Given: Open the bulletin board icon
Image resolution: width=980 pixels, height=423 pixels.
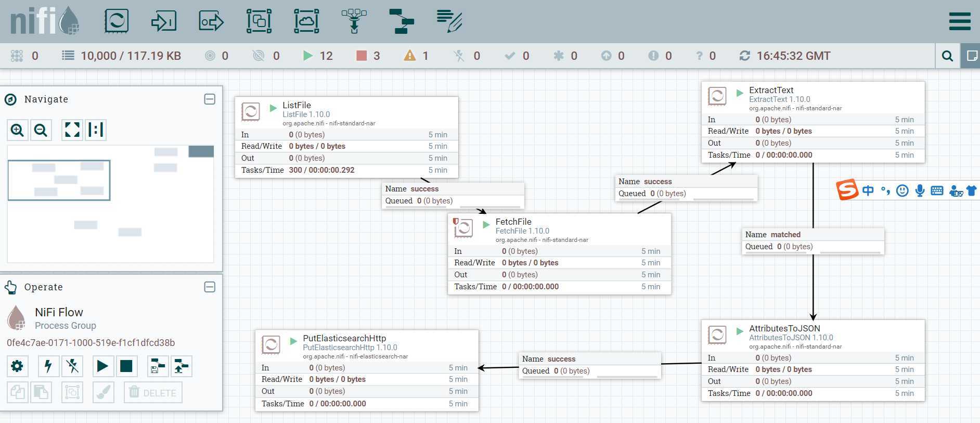Looking at the screenshot, I should (971, 56).
